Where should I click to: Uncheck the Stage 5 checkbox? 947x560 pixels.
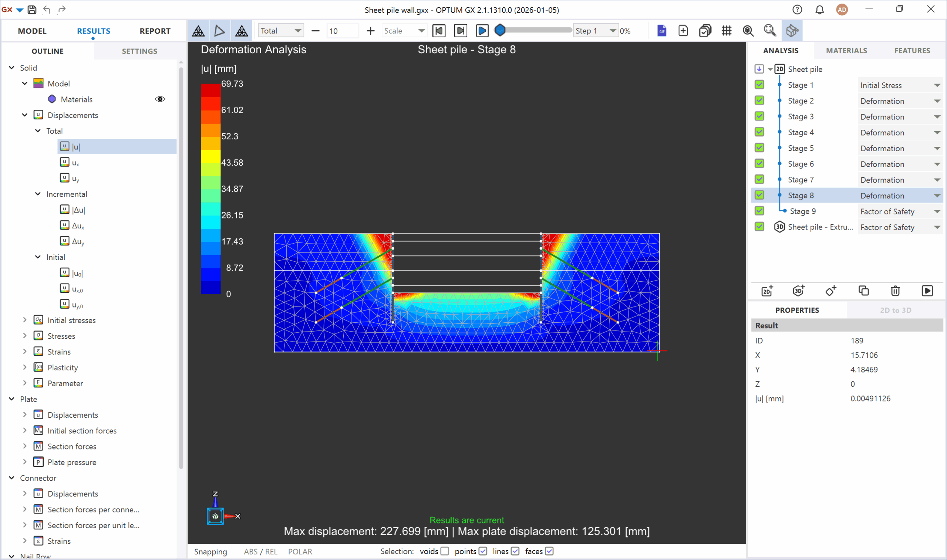759,147
